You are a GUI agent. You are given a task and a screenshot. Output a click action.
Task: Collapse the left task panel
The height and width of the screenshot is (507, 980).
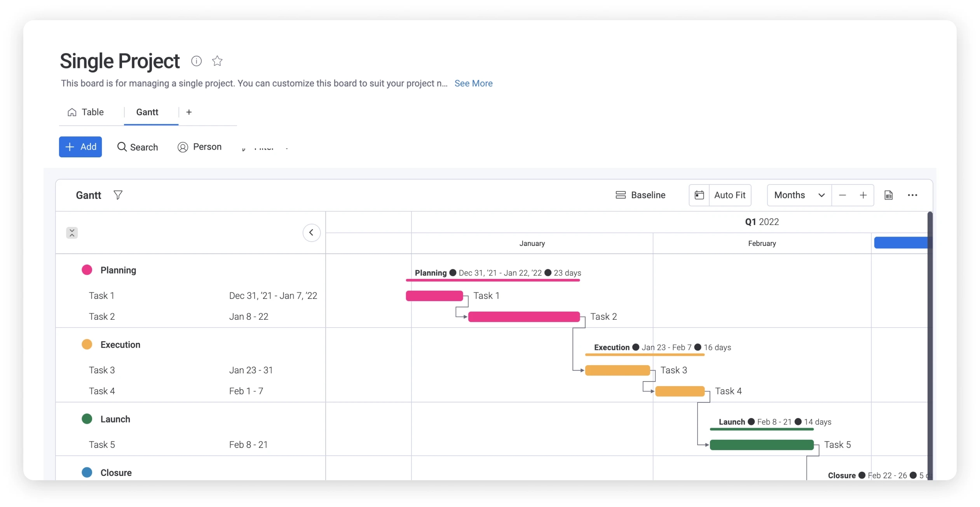tap(311, 232)
